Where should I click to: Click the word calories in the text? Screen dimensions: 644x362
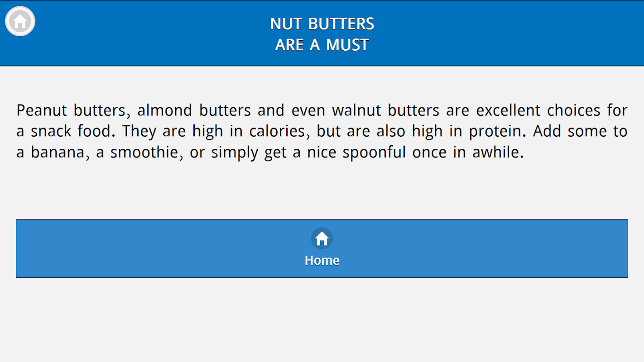pyautogui.click(x=277, y=131)
